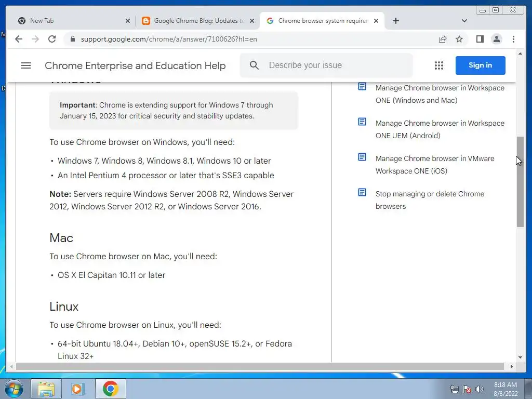Switch to the New Tab tab
Image resolution: width=532 pixels, height=399 pixels.
[72, 21]
